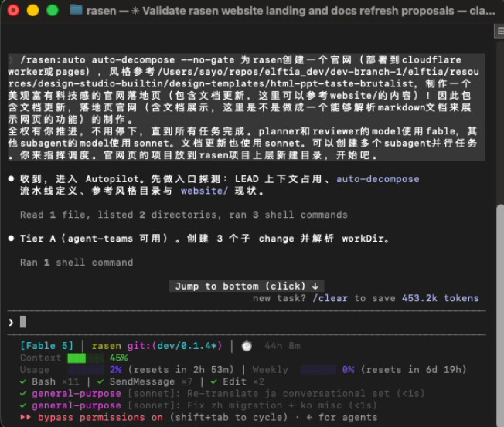Image resolution: width=504 pixels, height=427 pixels.
Task: Click the green zoom window button
Action: pos(53,10)
